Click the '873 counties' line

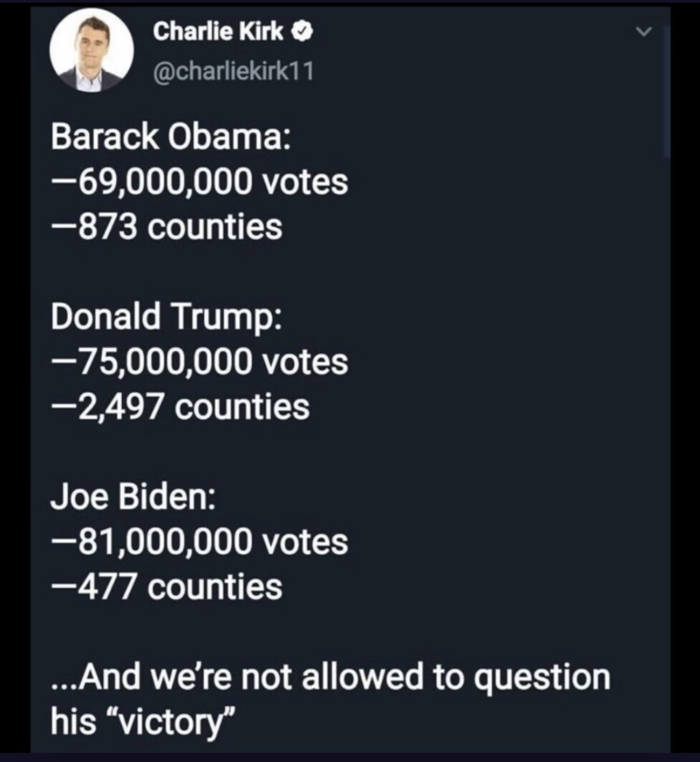pos(167,227)
